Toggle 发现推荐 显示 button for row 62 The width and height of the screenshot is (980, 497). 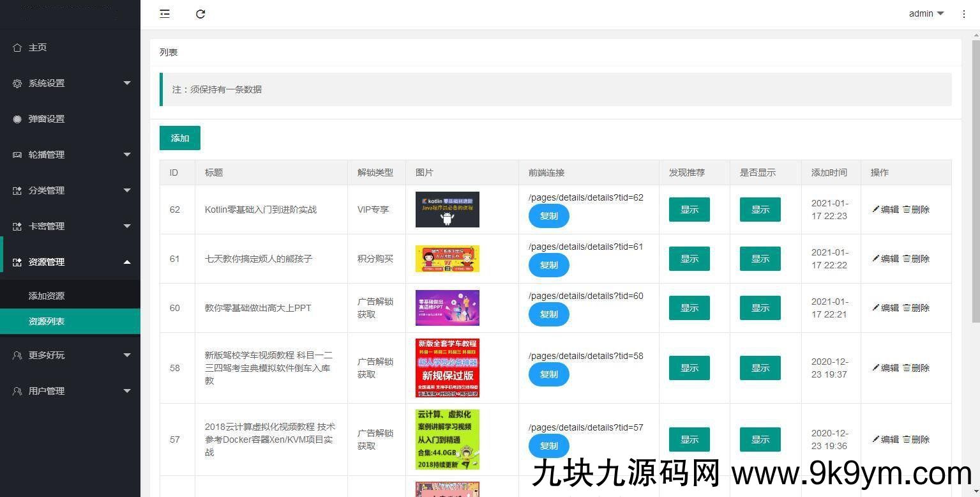(x=689, y=210)
